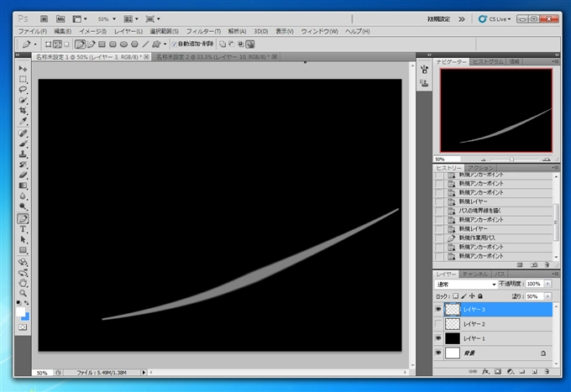This screenshot has width=571, height=392.
Task: Open the フィルター(T) menu
Action: [203, 32]
